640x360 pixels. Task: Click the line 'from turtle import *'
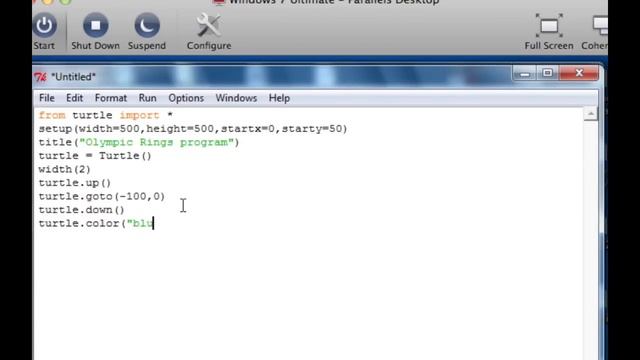click(x=105, y=116)
